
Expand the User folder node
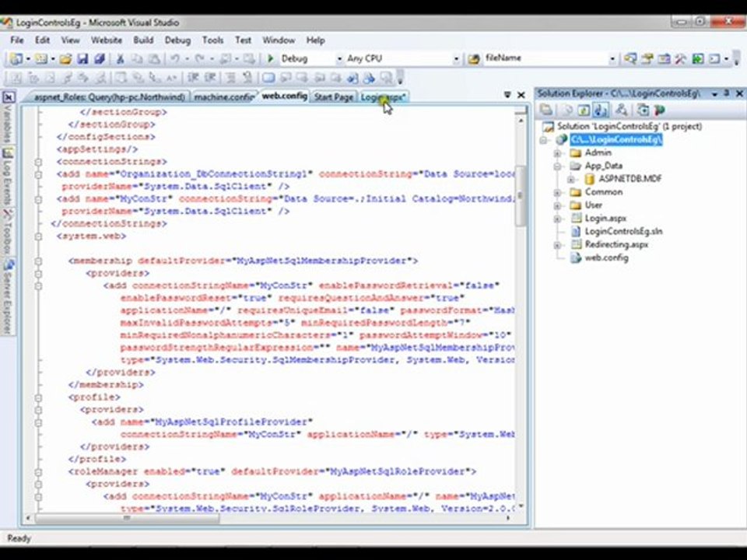coord(557,205)
